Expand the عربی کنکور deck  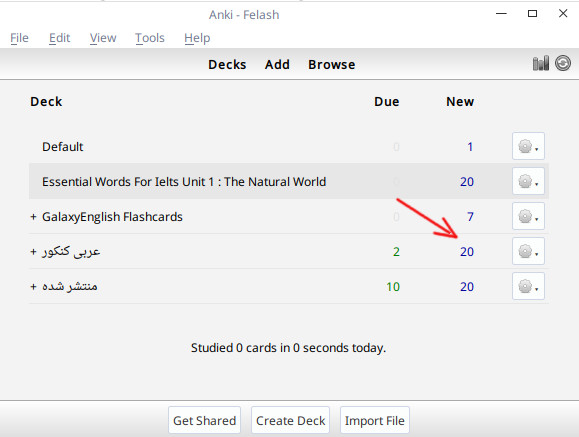[x=33, y=252]
